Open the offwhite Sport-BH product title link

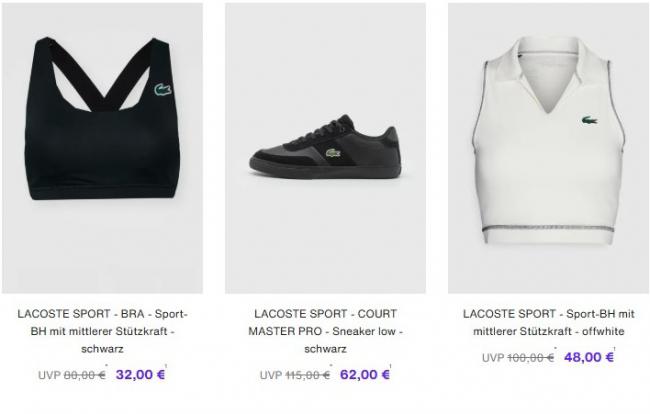click(549, 322)
